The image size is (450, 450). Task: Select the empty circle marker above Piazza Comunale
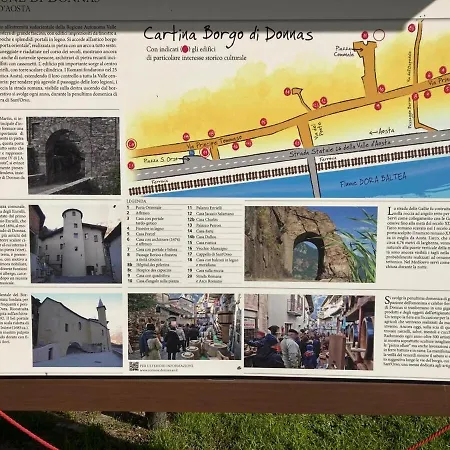point(379,35)
